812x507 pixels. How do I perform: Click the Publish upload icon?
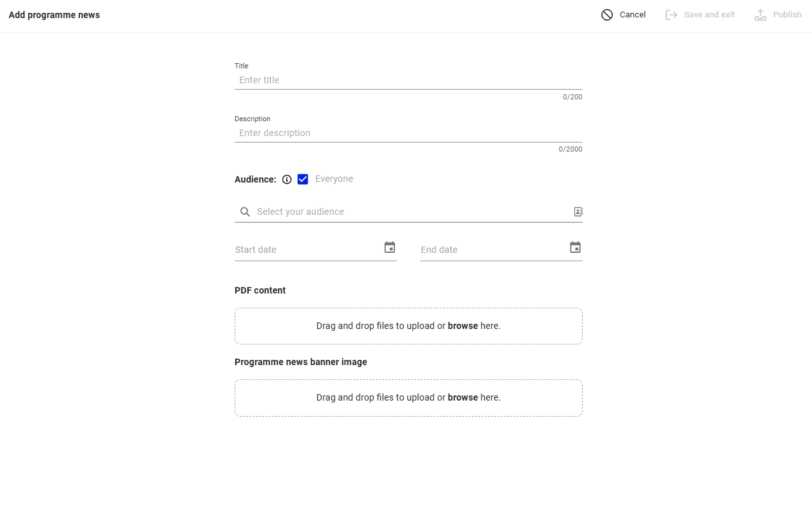[760, 15]
